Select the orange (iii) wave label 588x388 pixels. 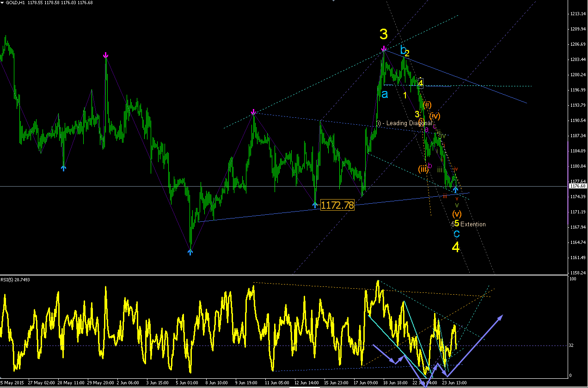click(423, 169)
